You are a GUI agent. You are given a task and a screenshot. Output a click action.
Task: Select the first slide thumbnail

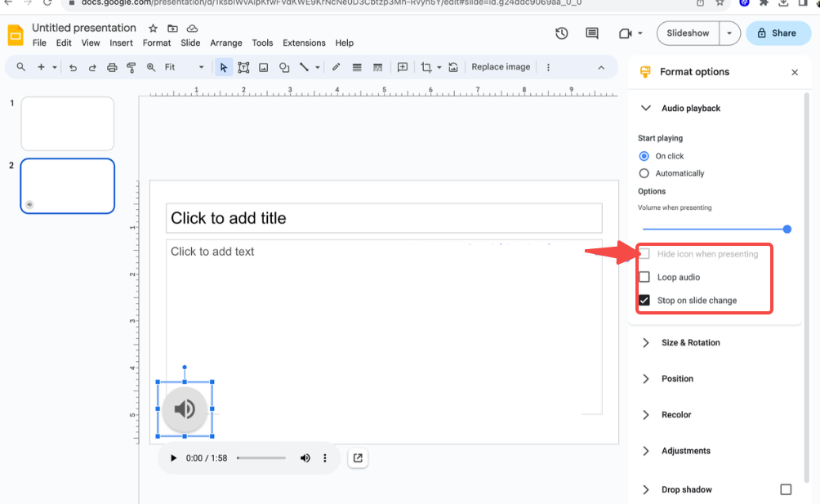67,123
